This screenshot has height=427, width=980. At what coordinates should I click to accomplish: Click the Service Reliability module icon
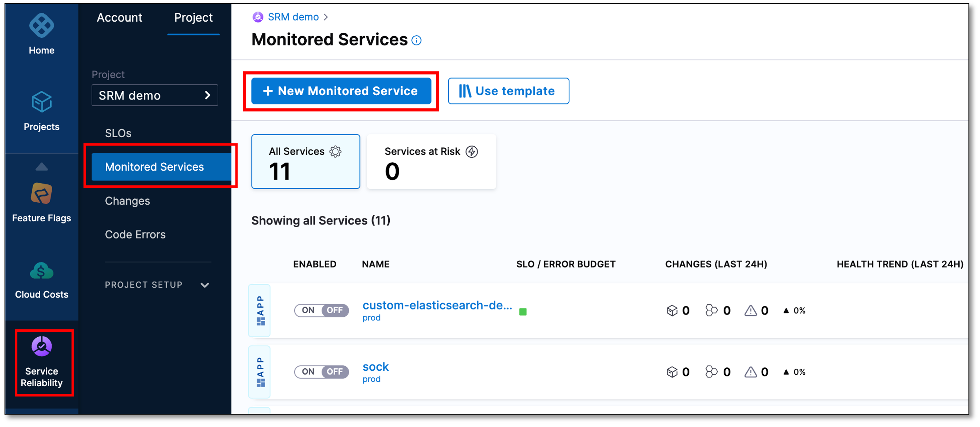point(41,346)
